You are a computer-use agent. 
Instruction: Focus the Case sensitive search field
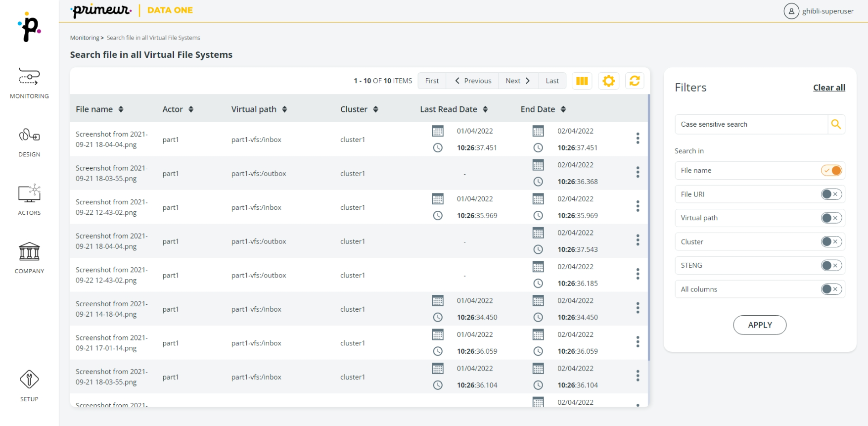point(751,124)
